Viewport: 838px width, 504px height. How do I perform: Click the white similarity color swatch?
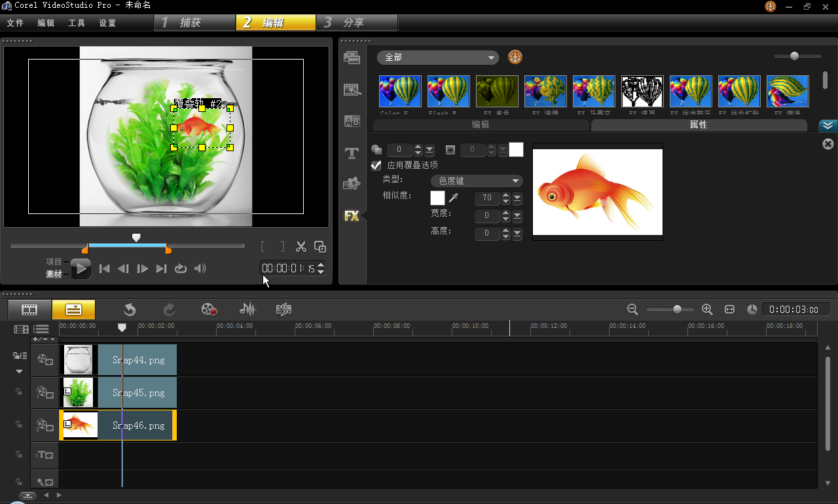point(437,198)
